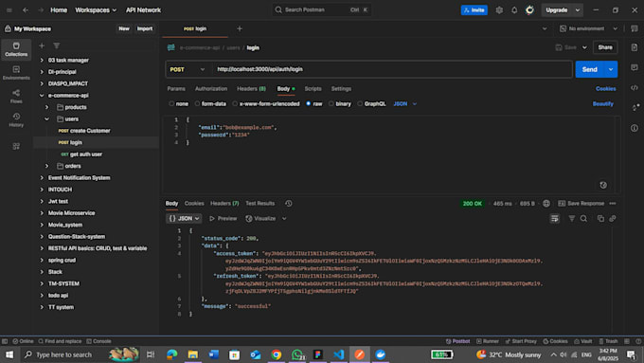The image size is (644, 363).
Task: Open the Collections sidebar panel
Action: [16, 49]
